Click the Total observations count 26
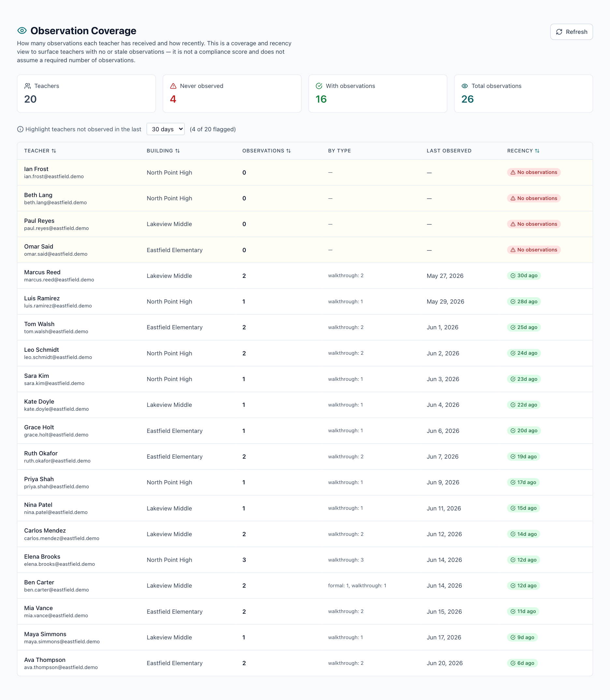 tap(467, 99)
